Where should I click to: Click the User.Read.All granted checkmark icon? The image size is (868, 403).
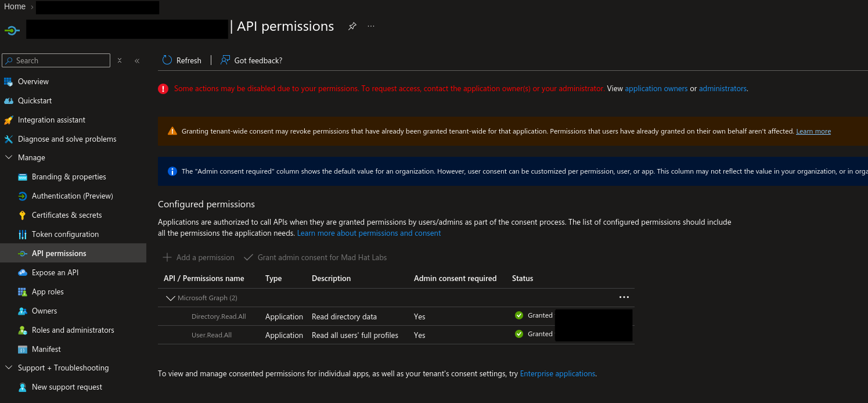pyautogui.click(x=519, y=334)
